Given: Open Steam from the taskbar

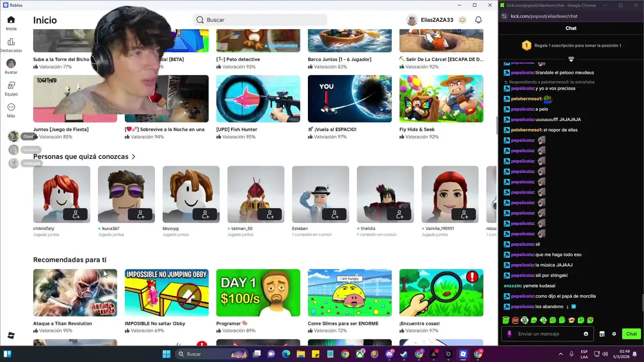Looking at the screenshot, I should [x=404, y=354].
